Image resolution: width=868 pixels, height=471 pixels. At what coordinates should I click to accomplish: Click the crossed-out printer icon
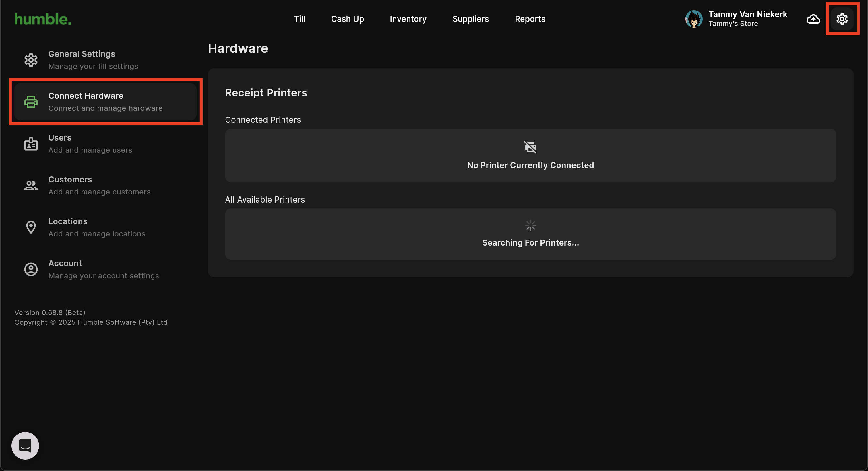(x=530, y=147)
